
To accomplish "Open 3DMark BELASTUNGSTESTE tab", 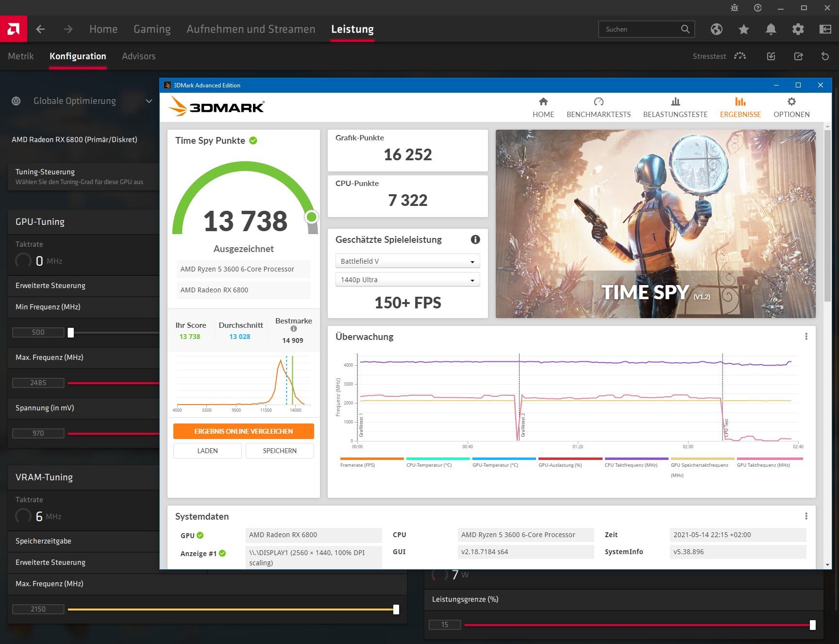I will tap(675, 107).
